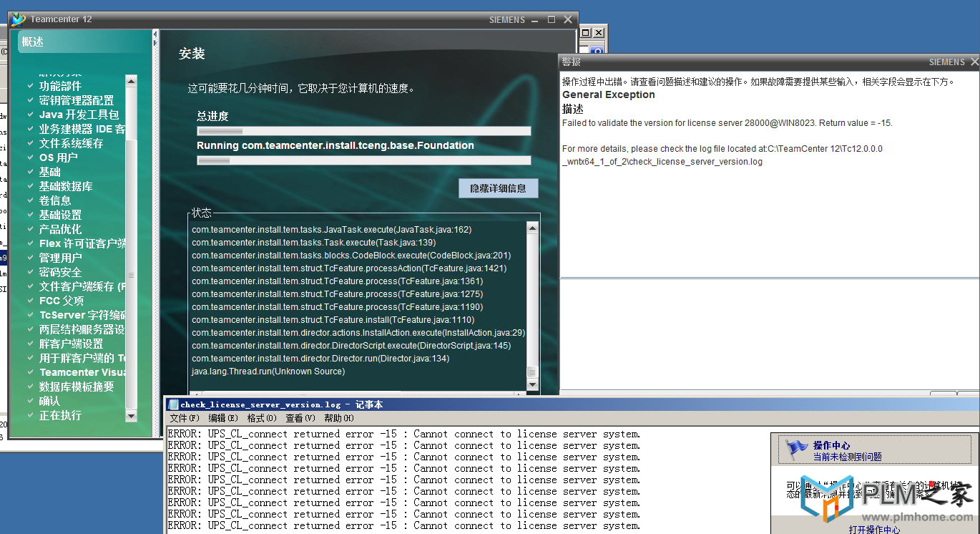Viewport: 980px width, 534px height.
Task: Click the checkmark icon beside 卷信息
Action: click(31, 200)
